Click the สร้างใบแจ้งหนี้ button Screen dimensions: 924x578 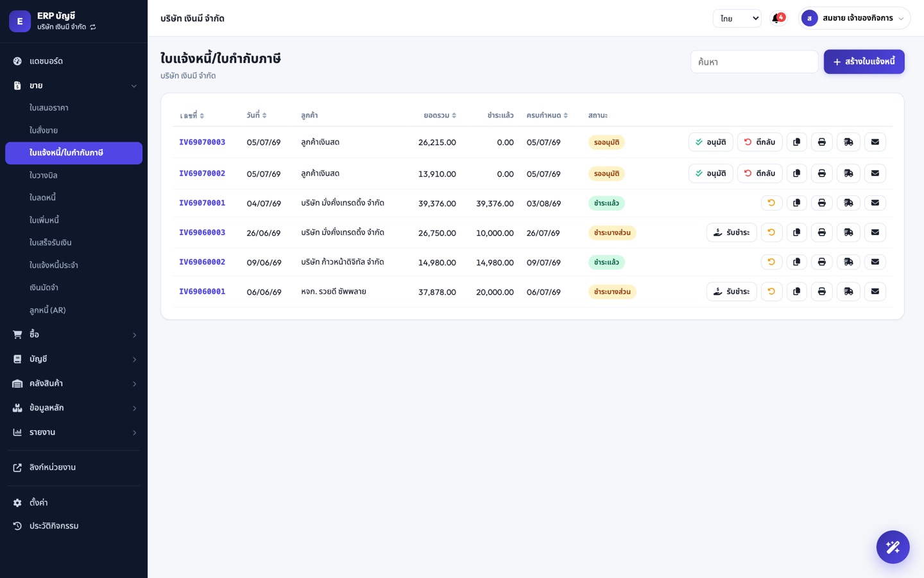pyautogui.click(x=864, y=62)
